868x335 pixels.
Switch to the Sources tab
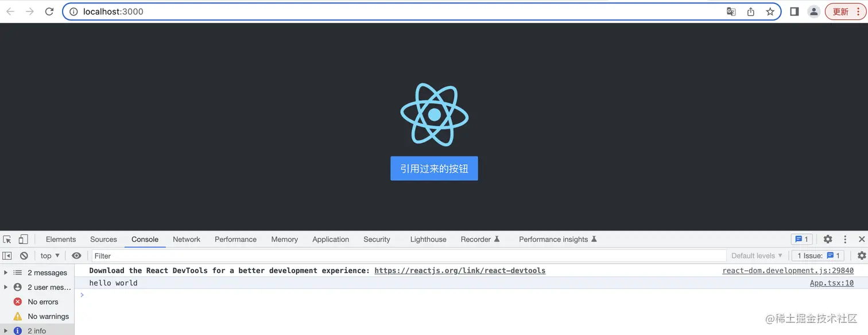[x=103, y=239]
